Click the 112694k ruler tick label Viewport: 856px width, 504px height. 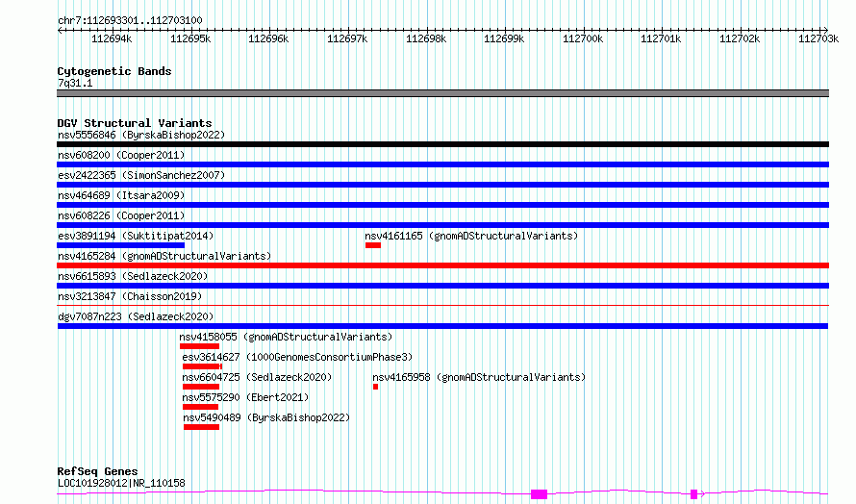point(112,38)
